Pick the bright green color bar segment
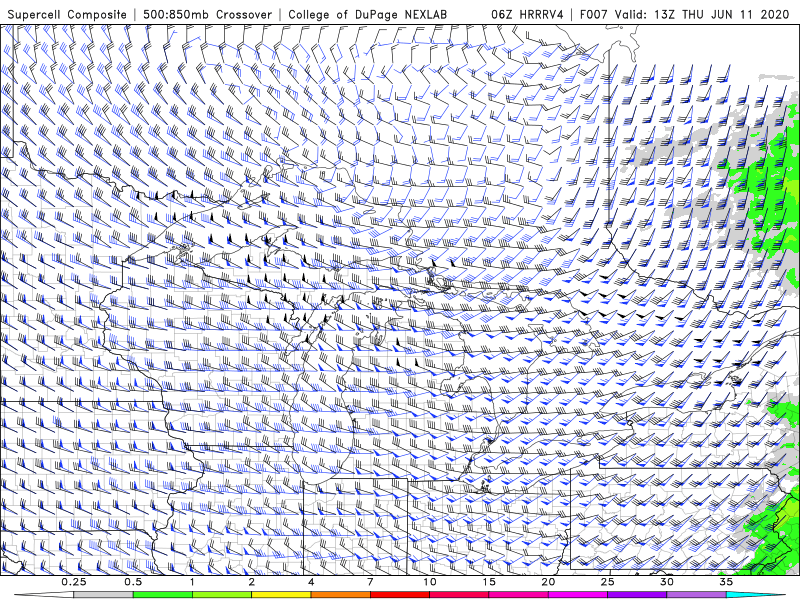The width and height of the screenshot is (800, 600). (163, 595)
